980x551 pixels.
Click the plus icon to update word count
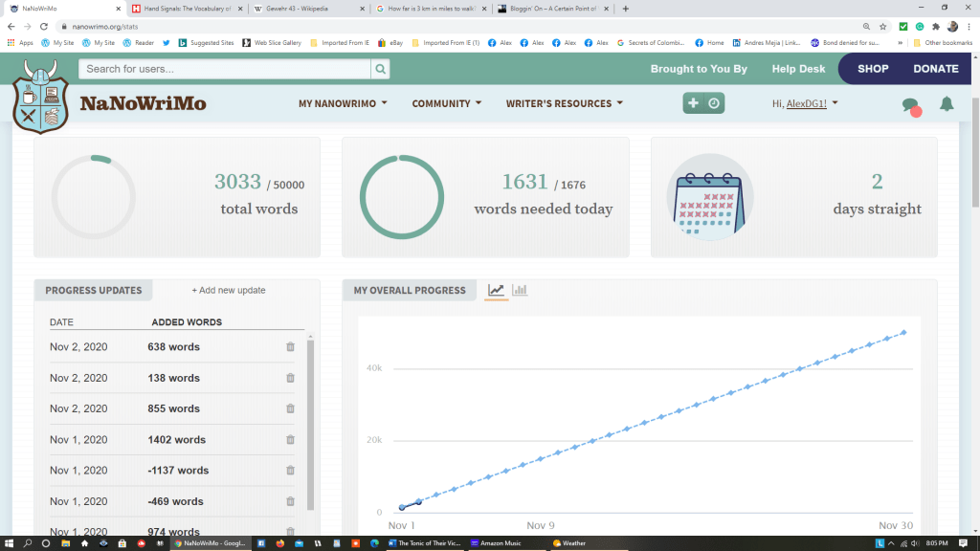click(693, 103)
